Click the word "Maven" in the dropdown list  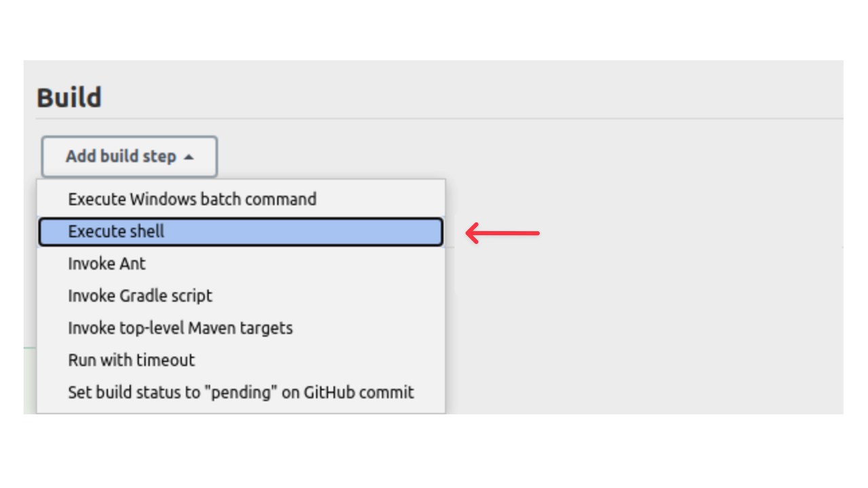point(212,328)
